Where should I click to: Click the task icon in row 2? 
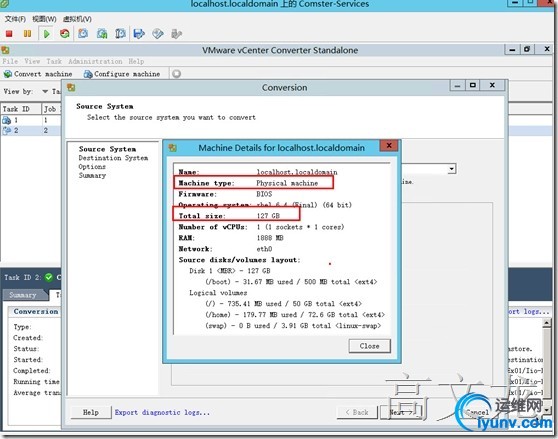click(6, 131)
